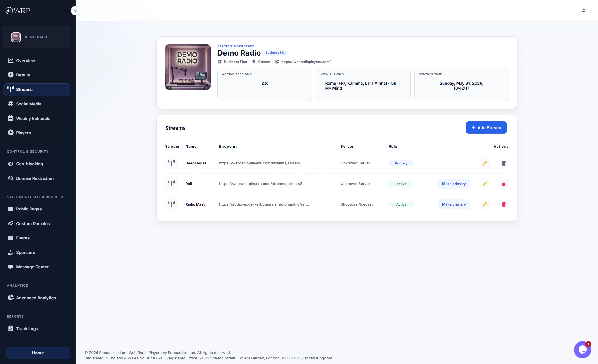This screenshot has width=598, height=364.
Task: Go to Players page
Action: [36, 133]
